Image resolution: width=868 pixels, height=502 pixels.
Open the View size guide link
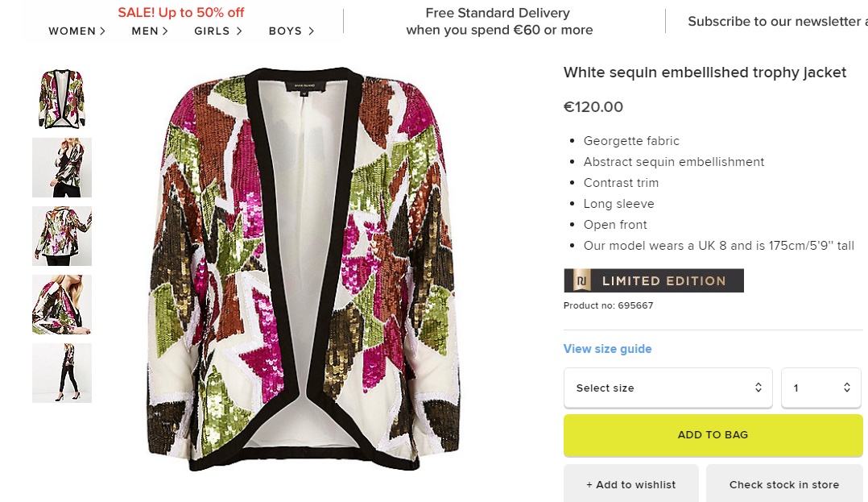tap(607, 349)
